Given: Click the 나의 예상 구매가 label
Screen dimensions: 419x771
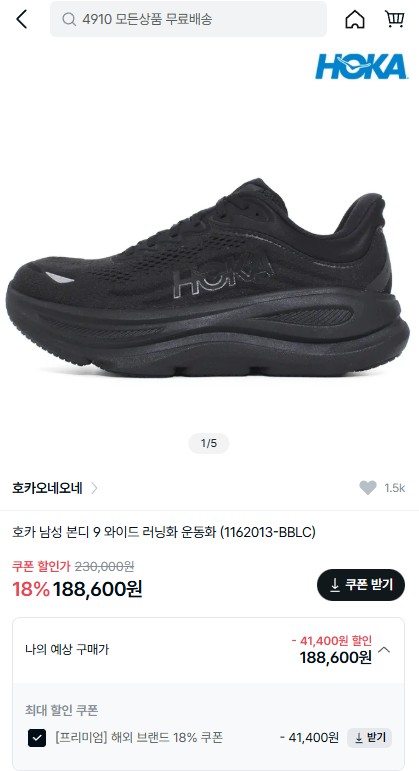Looking at the screenshot, I should click(67, 650).
